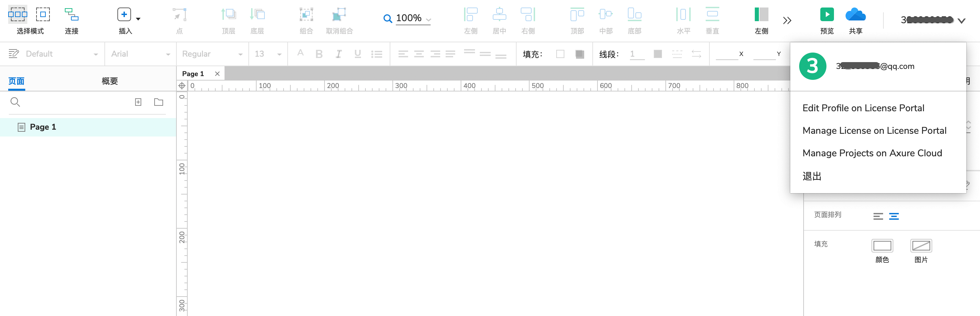Screen dimensions: 980x316
Task: Toggle italic formatting
Action: [338, 54]
